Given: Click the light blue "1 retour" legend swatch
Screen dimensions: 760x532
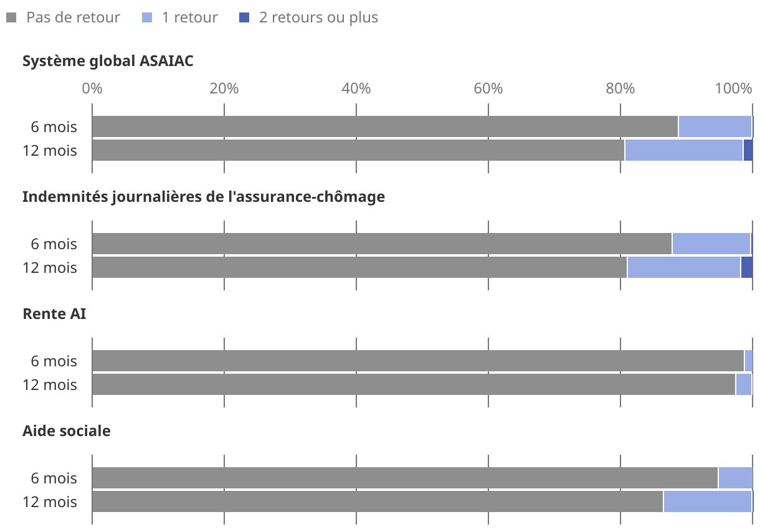Looking at the screenshot, I should (x=146, y=18).
